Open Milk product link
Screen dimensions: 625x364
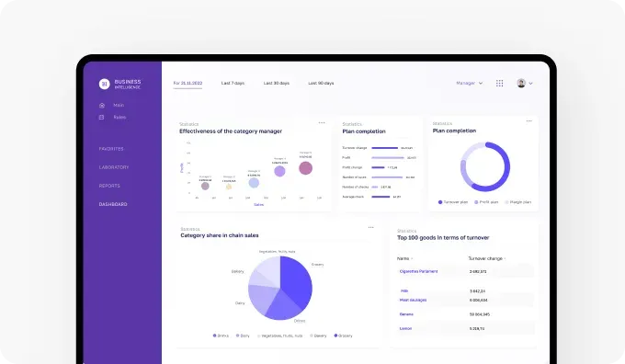click(404, 291)
